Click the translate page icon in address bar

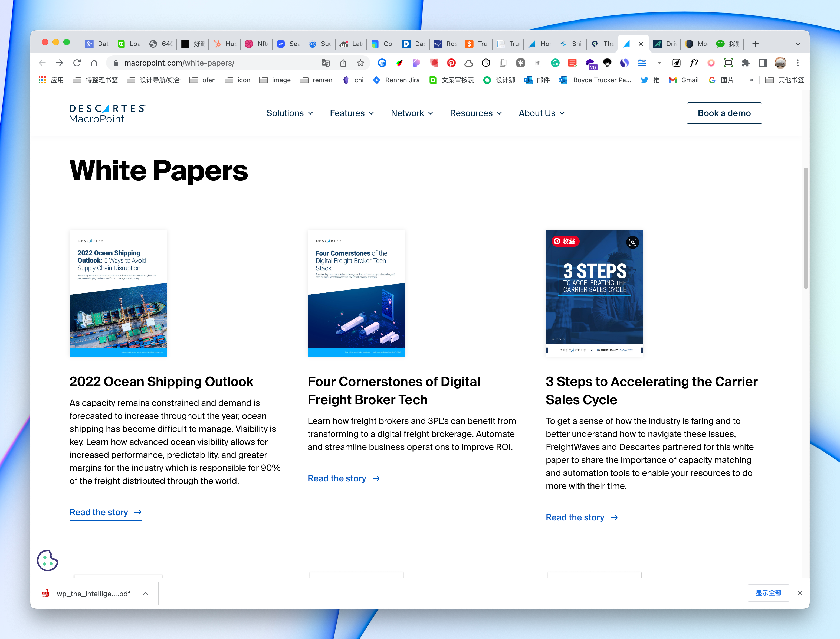(x=326, y=63)
